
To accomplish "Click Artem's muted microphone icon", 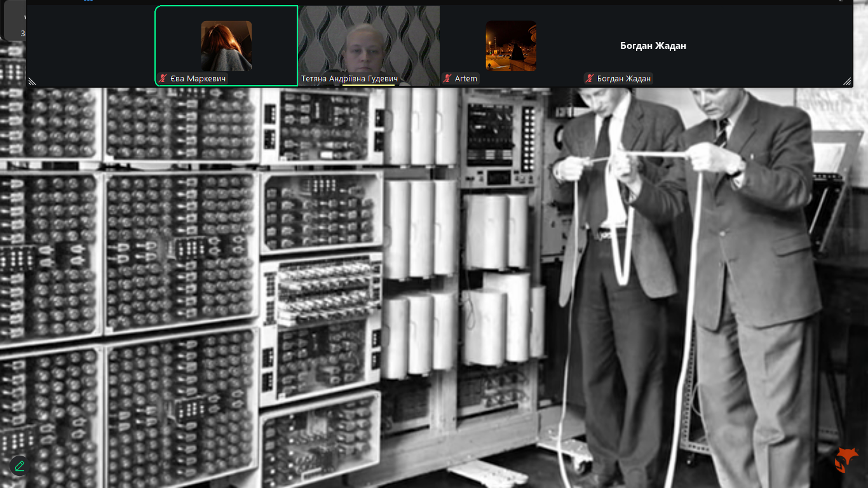I will [x=448, y=79].
